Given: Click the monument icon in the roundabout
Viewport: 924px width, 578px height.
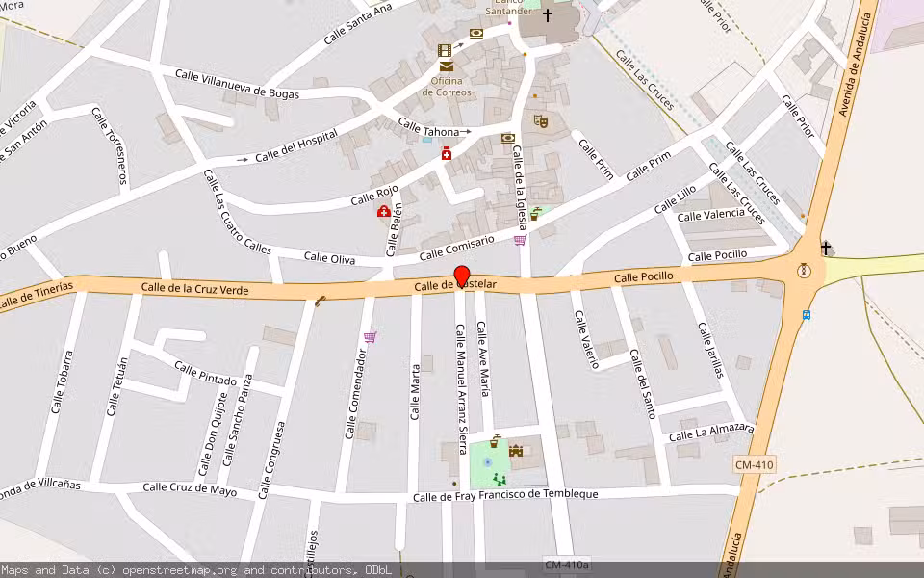Looking at the screenshot, I should (804, 271).
